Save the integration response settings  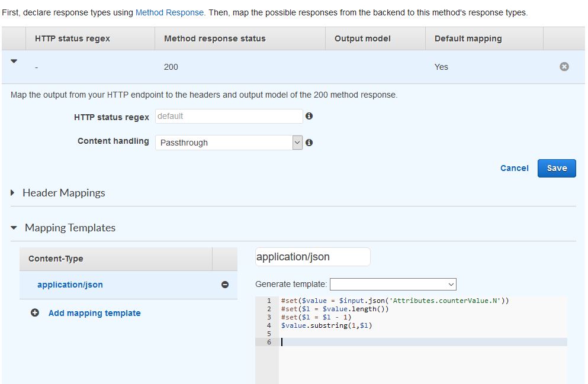point(556,168)
